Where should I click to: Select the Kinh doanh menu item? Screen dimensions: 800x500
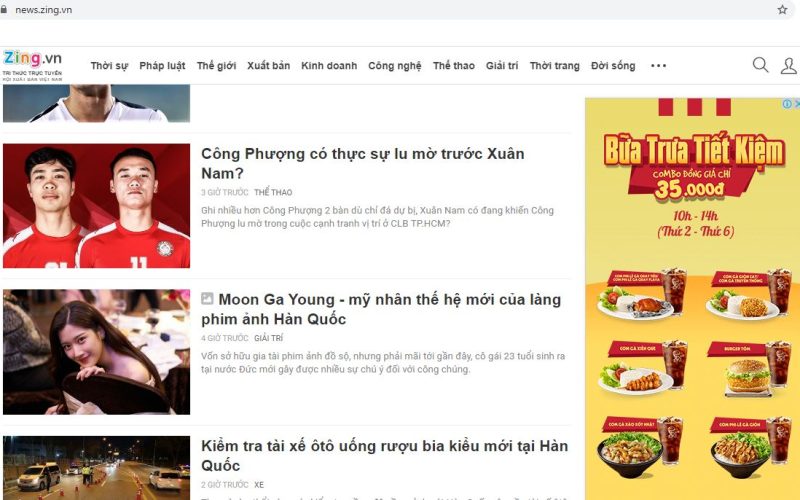pyautogui.click(x=329, y=66)
